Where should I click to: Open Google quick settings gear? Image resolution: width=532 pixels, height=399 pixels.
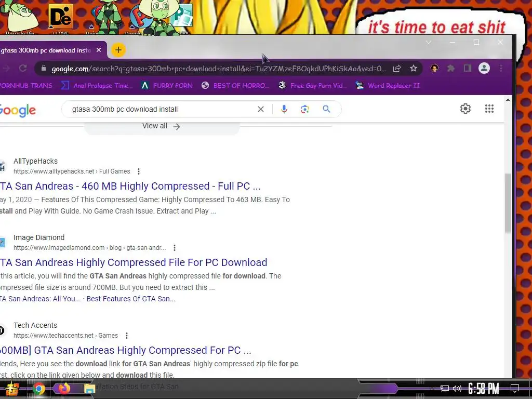(465, 109)
